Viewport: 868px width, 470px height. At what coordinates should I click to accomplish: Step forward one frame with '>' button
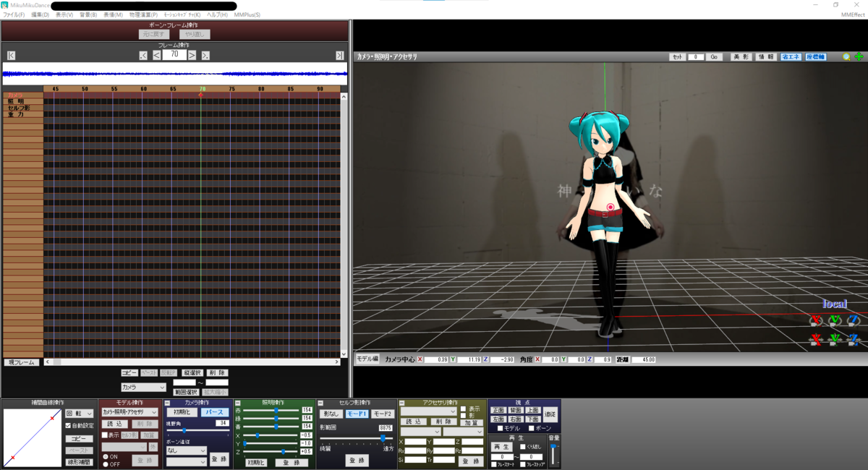tap(192, 56)
